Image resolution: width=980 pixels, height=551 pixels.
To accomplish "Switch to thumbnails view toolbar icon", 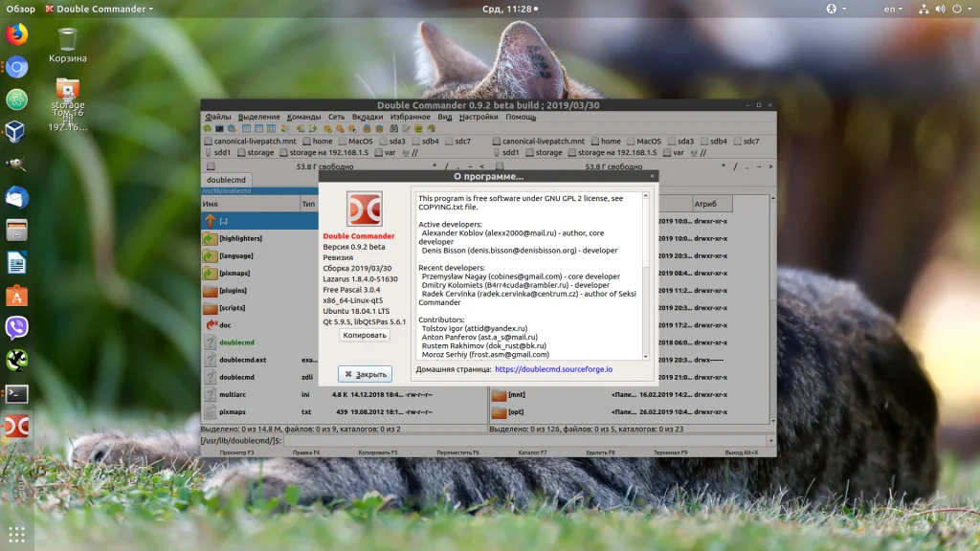I will pyautogui.click(x=271, y=128).
